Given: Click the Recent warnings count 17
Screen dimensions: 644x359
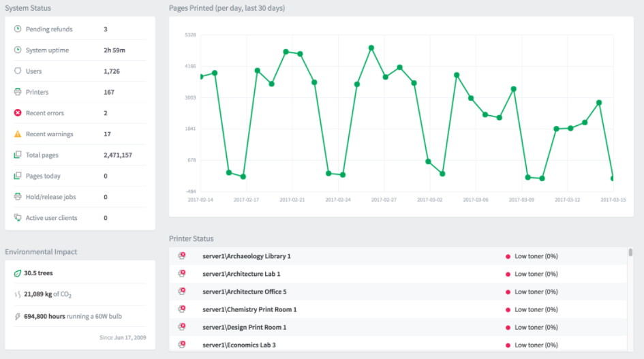Looking at the screenshot, I should click(x=107, y=134).
